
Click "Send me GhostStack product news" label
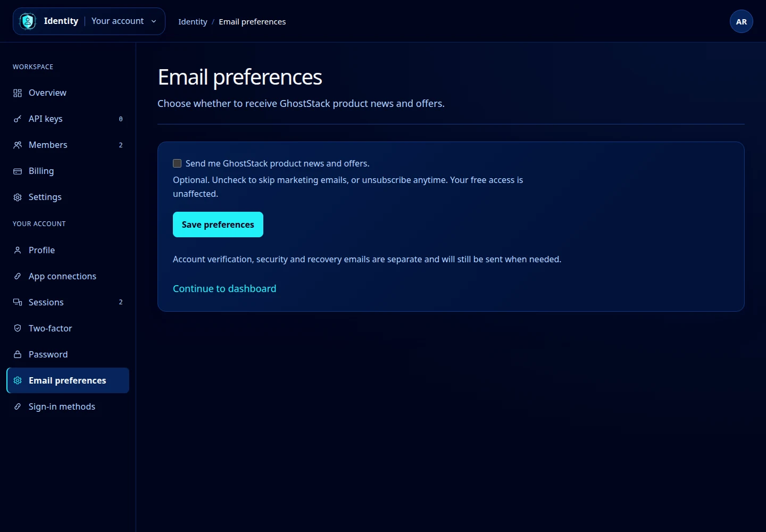278,163
